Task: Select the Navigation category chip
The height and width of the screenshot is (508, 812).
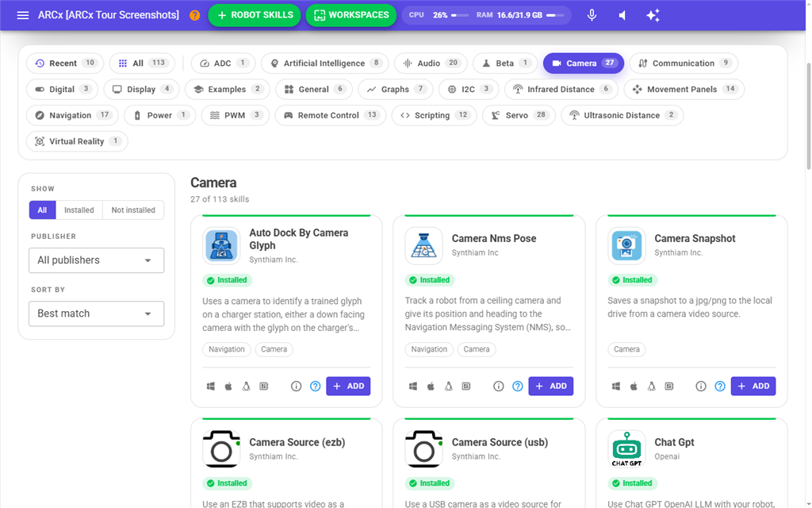Action: coord(72,115)
